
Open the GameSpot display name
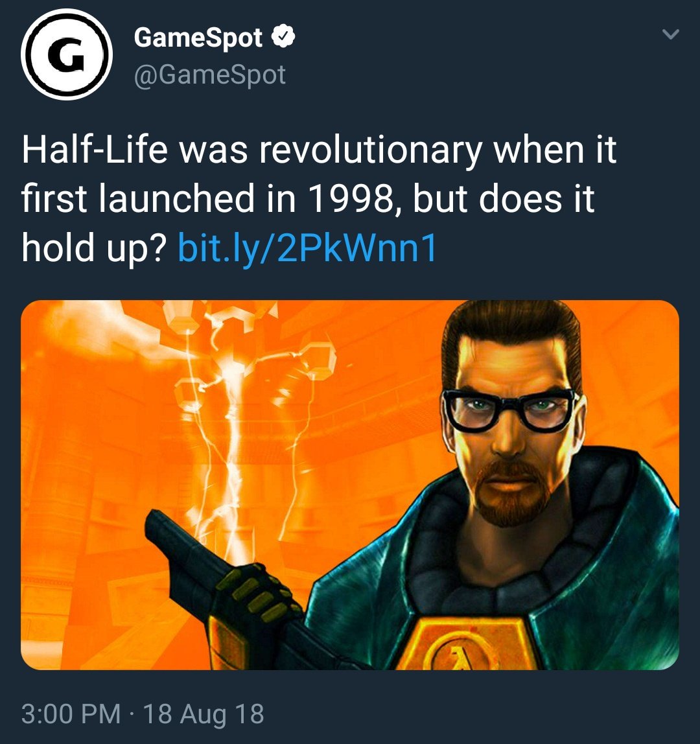pos(198,38)
